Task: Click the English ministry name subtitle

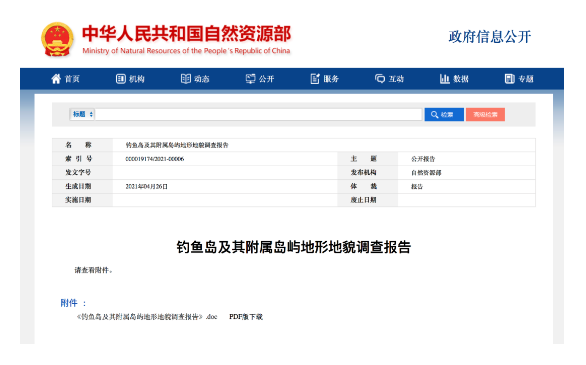Action: coord(186,51)
